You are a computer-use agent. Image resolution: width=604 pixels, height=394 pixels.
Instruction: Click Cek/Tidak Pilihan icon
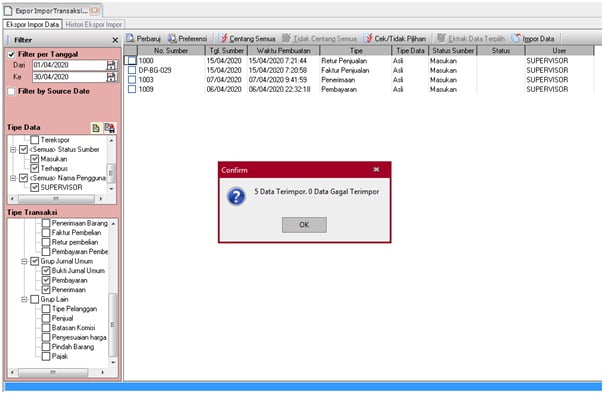pyautogui.click(x=368, y=39)
